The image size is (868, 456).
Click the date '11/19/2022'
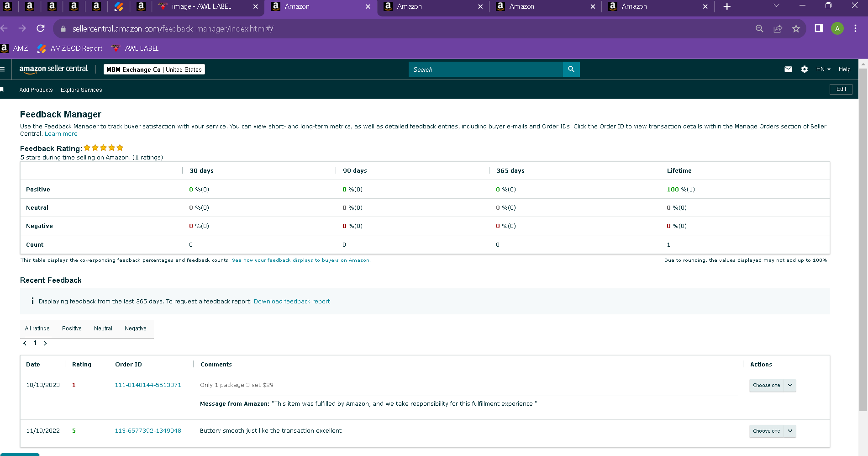coord(43,431)
